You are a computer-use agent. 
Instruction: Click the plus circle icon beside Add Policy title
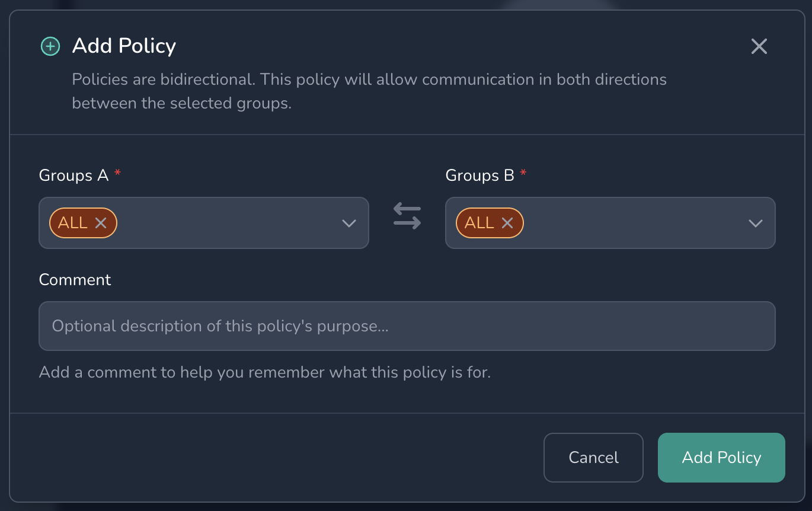50,46
